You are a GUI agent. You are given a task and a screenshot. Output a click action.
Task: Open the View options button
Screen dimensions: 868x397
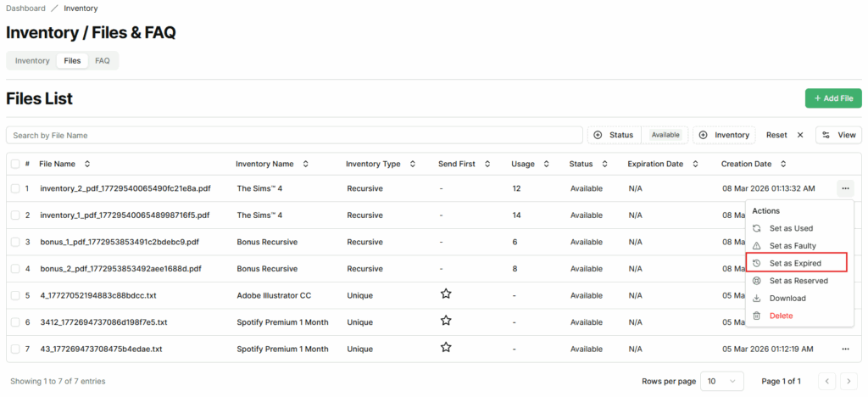(x=838, y=135)
